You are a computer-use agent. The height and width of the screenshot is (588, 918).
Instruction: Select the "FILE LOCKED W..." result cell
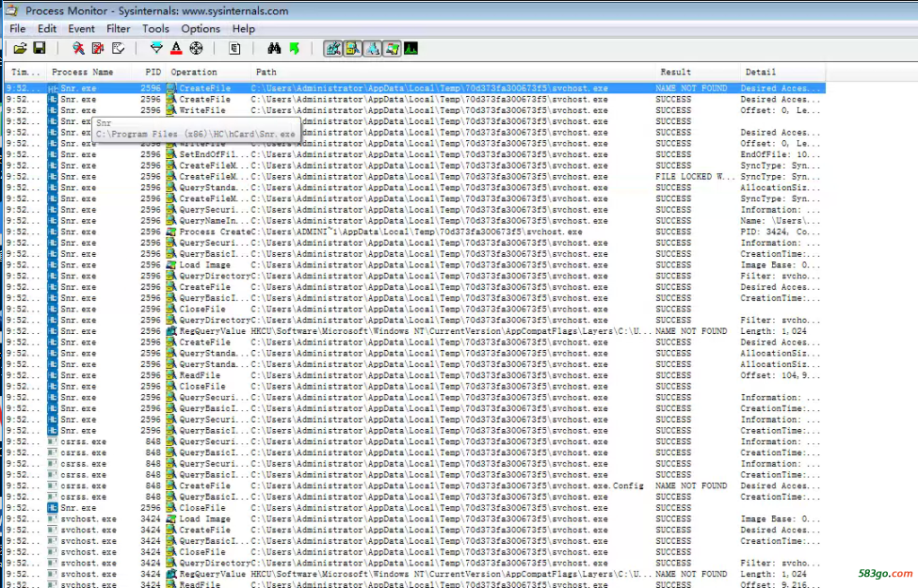tap(694, 177)
